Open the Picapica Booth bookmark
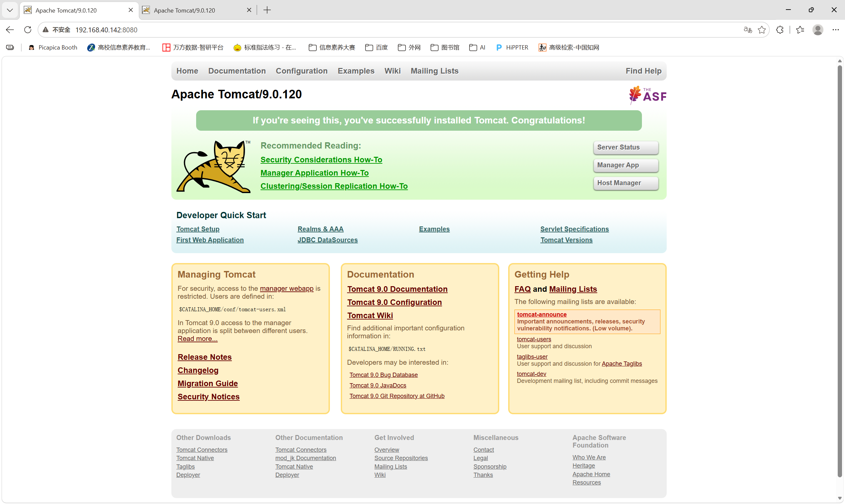Screen dimensions: 845x504 coord(53,48)
